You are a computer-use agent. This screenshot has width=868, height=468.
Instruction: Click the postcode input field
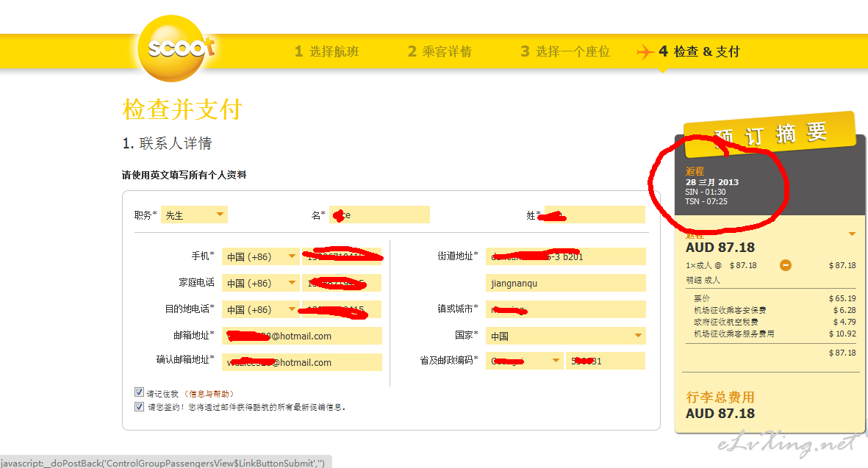606,361
